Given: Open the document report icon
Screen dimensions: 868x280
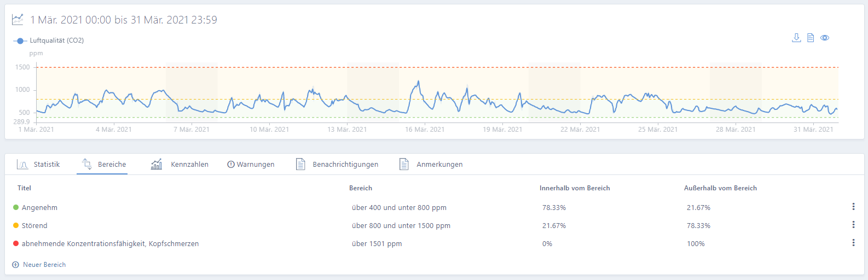Looking at the screenshot, I should 811,38.
